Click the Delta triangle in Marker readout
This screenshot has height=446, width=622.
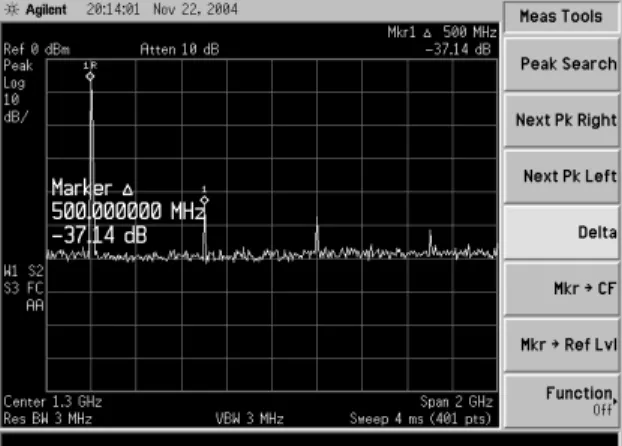(127, 190)
